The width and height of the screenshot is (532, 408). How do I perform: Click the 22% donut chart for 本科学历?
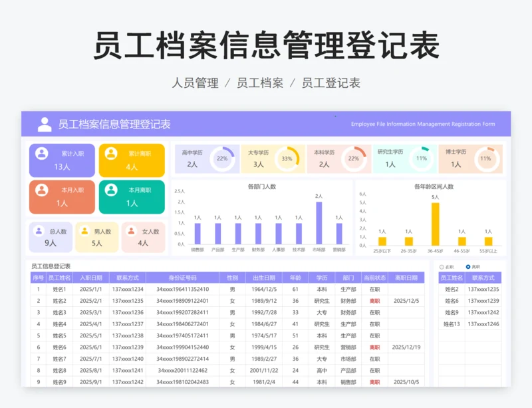pos(354,158)
